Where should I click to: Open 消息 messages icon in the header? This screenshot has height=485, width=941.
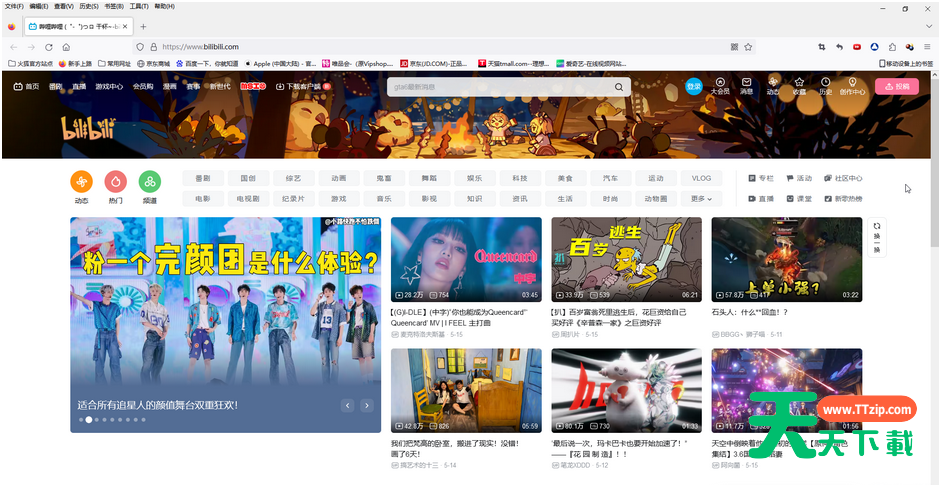[x=746, y=86]
